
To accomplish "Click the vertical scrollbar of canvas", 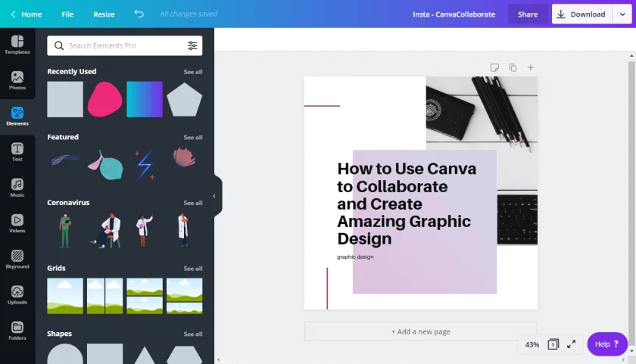I will [x=631, y=203].
